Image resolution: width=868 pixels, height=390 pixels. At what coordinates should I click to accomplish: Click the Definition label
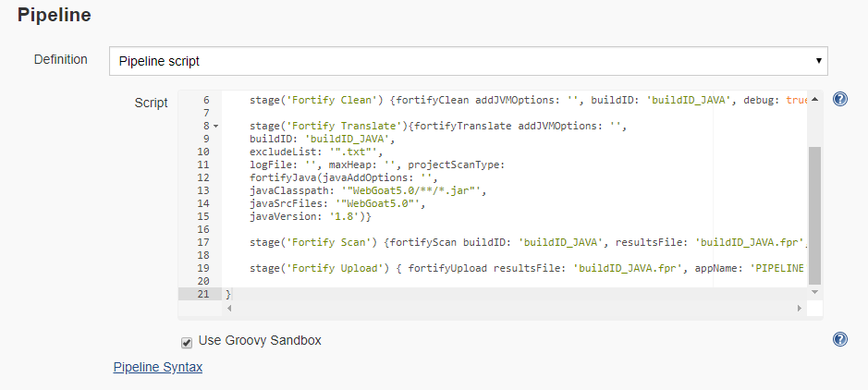(x=61, y=59)
